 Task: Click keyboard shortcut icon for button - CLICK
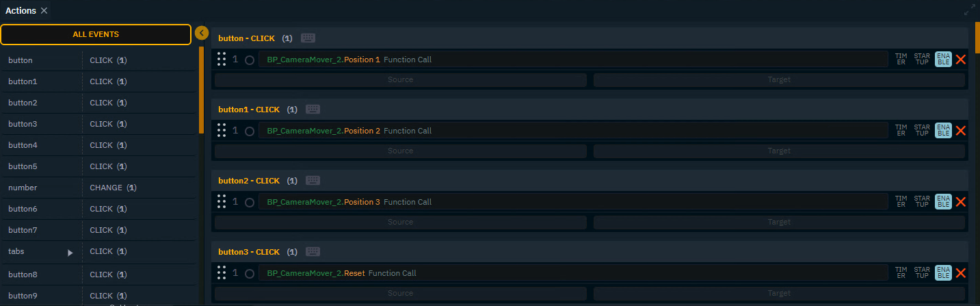click(308, 38)
